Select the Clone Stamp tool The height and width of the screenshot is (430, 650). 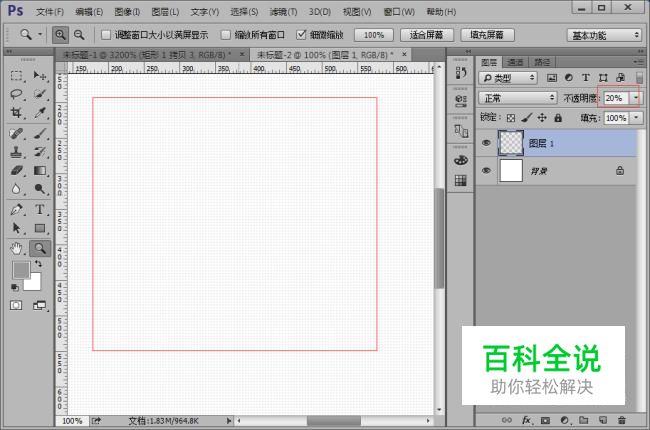point(16,152)
